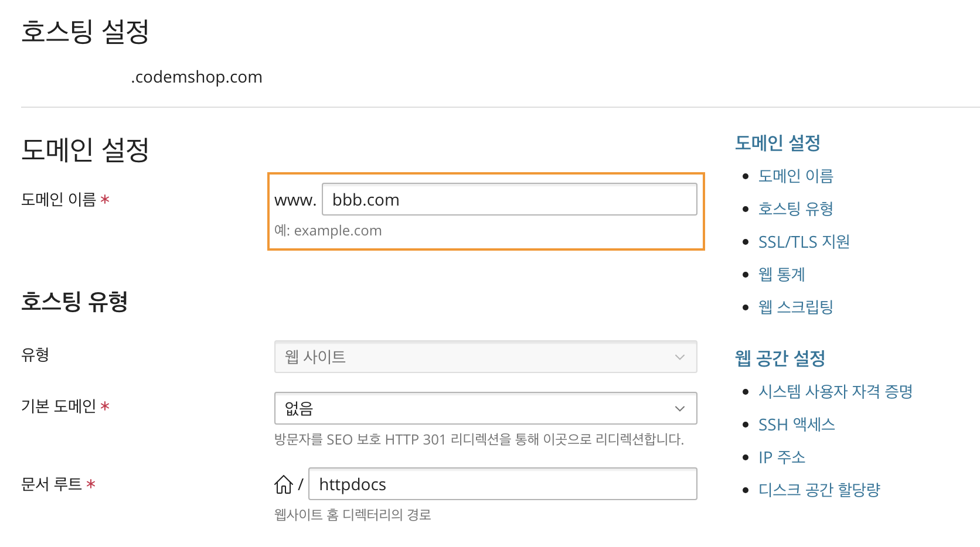Select the 웹 통계 link
This screenshot has width=980, height=547.
pyautogui.click(x=781, y=275)
